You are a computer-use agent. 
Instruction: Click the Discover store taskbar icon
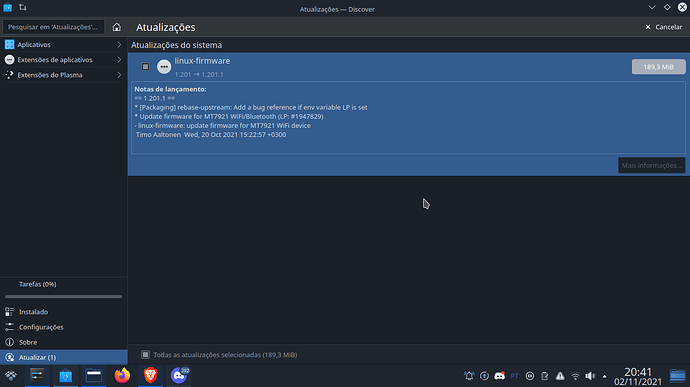click(x=66, y=376)
